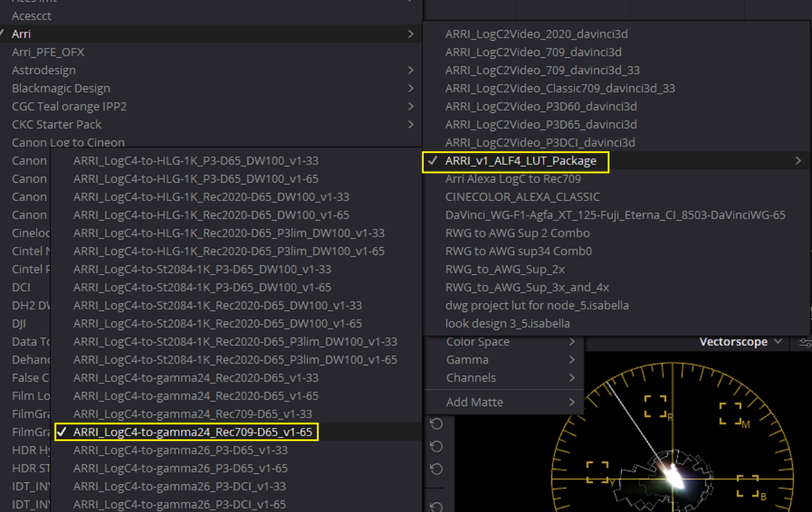Expand the CKC Starter Pack arrow

[410, 124]
